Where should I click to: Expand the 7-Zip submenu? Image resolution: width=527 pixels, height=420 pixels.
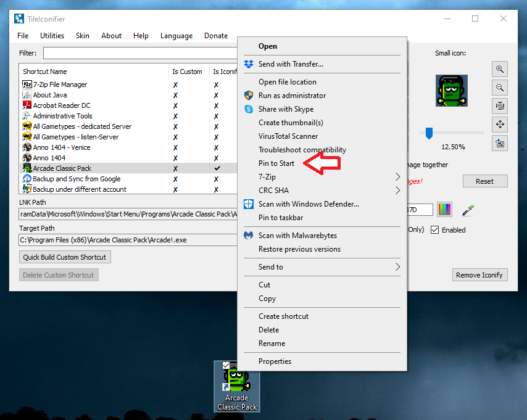tap(397, 177)
